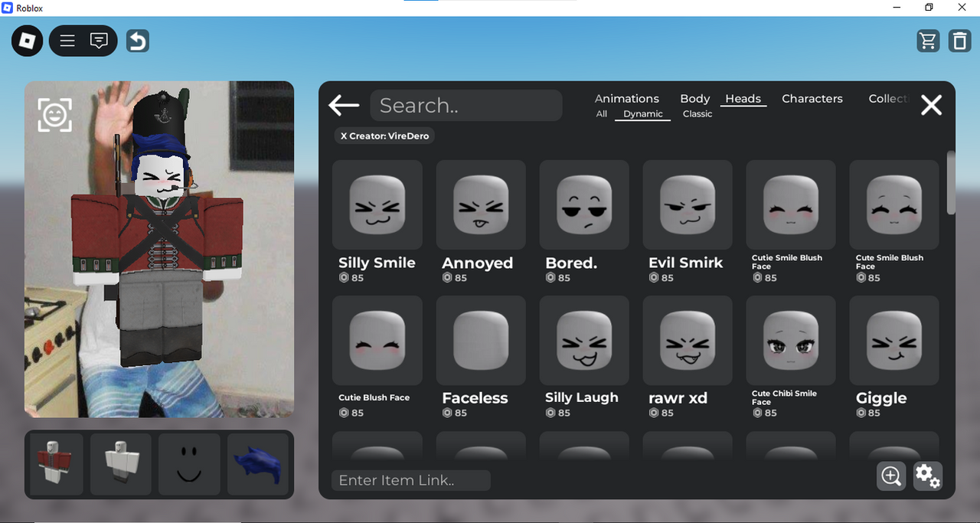Remove the Creator: VireDero filter
980x523 pixels.
[x=385, y=136]
